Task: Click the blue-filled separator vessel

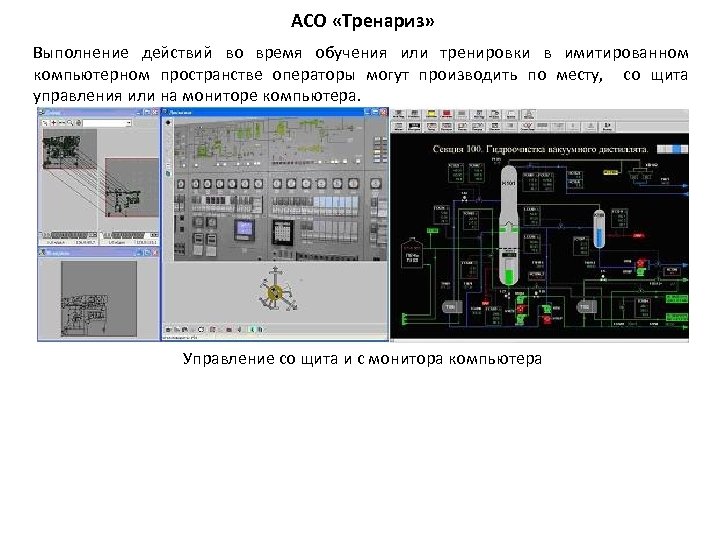Action: coord(599,229)
